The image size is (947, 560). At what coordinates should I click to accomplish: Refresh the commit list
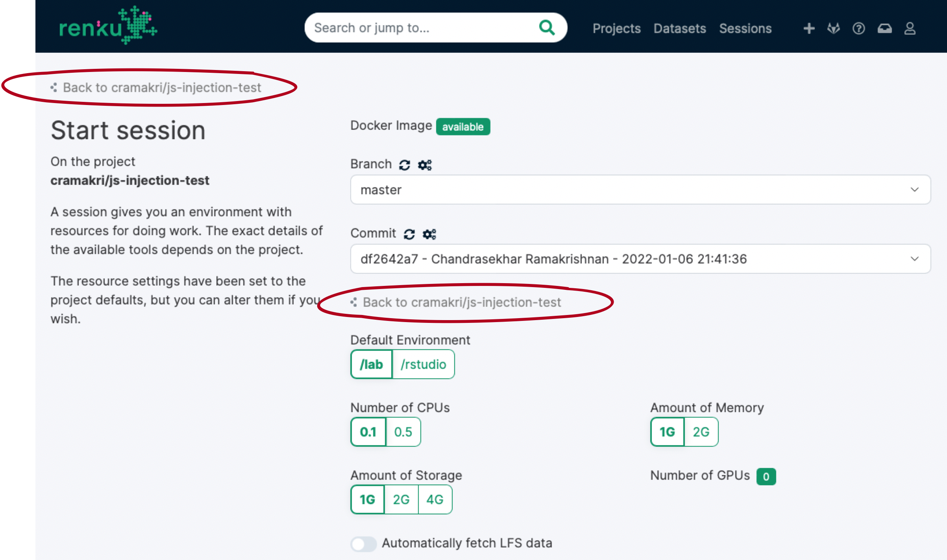pyautogui.click(x=409, y=233)
